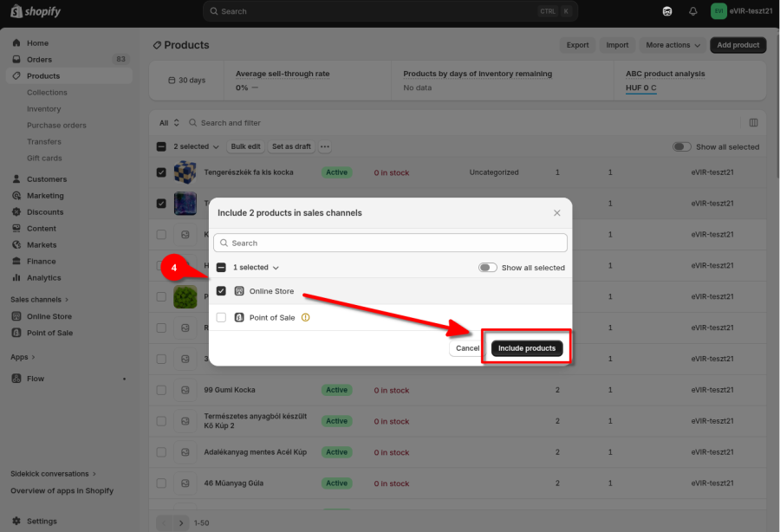Viewport: 780px width, 532px height.
Task: Click the warning icon beside Point of Sale
Action: 305,317
